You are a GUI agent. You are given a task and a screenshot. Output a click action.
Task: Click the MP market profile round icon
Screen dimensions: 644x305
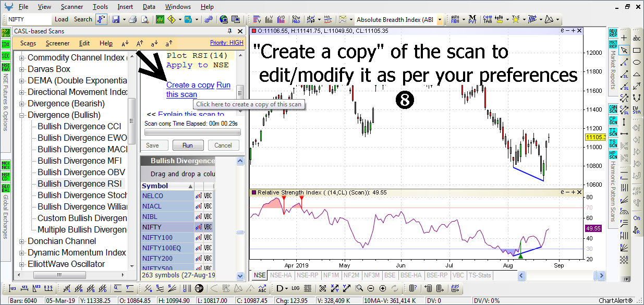pyautogui.click(x=199, y=288)
